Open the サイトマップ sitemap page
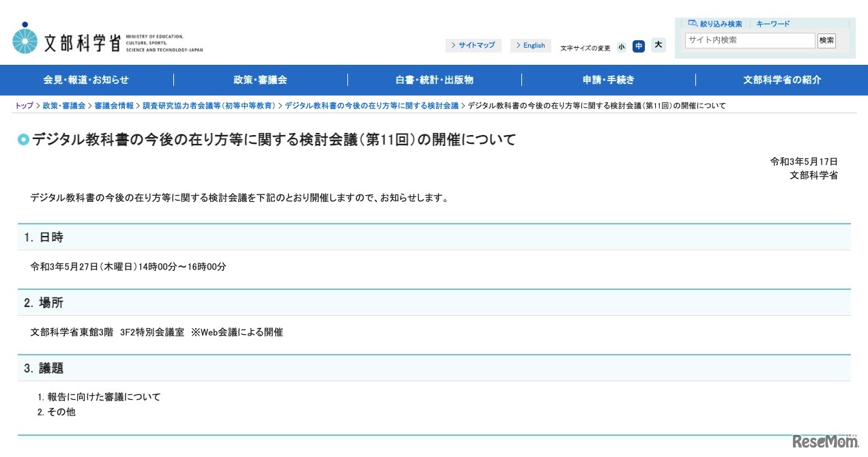The image size is (868, 457). pos(476,45)
